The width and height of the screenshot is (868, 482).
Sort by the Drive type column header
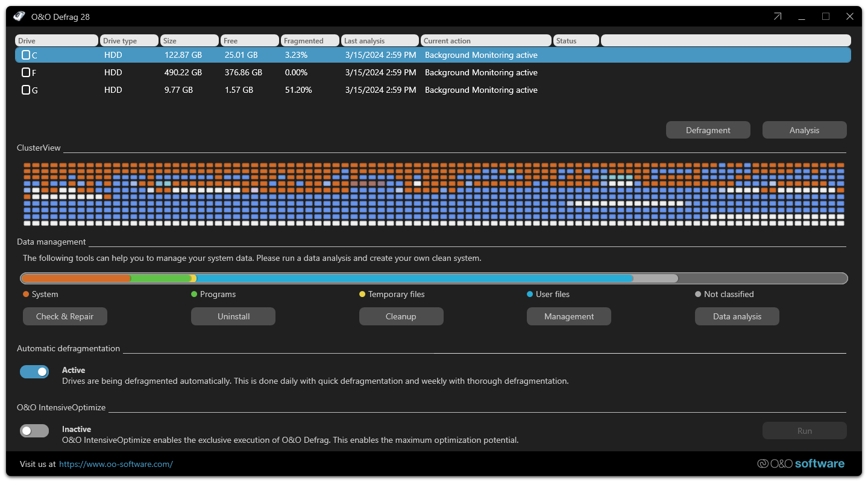[130, 40]
